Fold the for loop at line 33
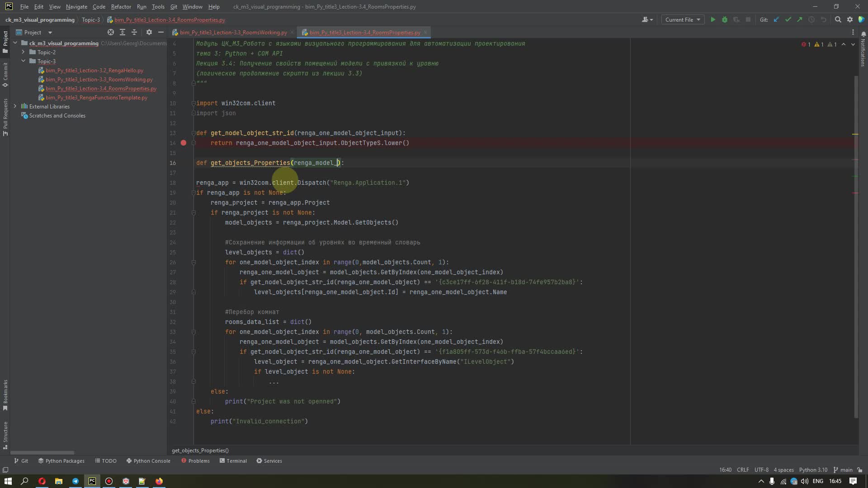 tap(193, 332)
